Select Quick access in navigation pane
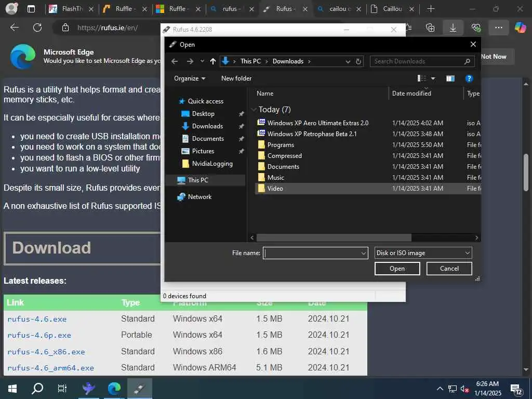This screenshot has width=532, height=399. coord(206,101)
